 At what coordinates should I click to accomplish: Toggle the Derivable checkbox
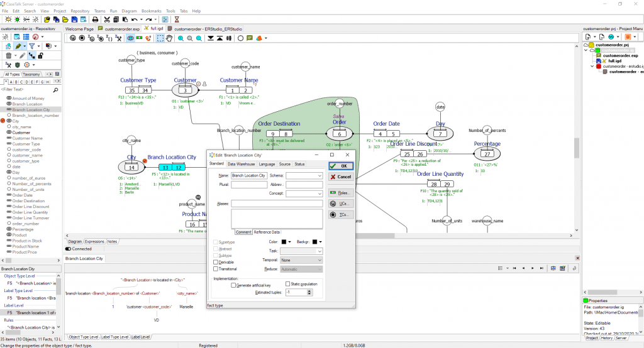coord(216,262)
